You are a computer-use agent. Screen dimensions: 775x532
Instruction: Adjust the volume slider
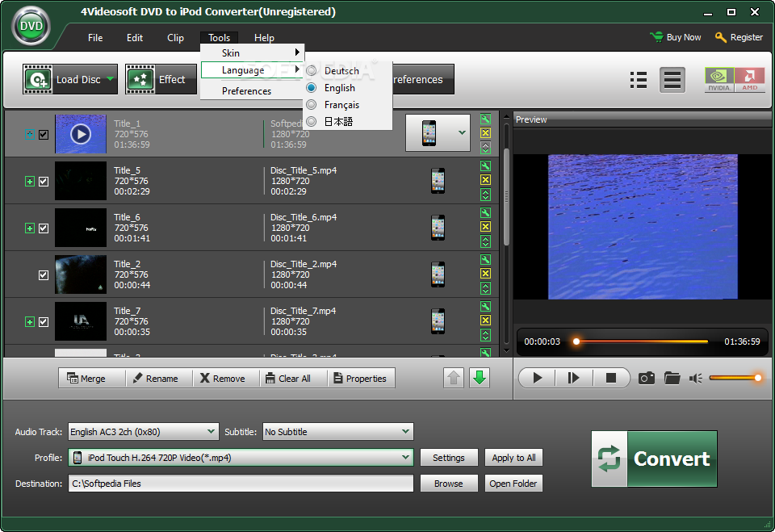point(735,378)
